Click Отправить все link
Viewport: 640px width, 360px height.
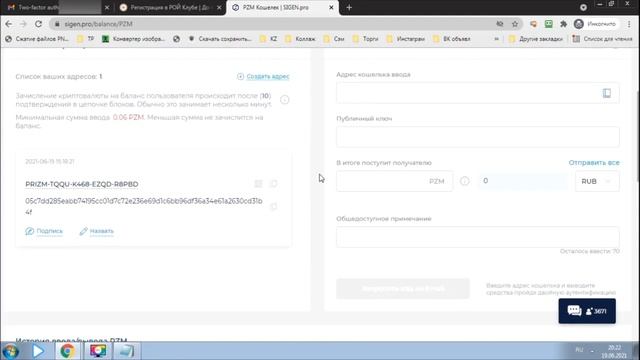point(594,162)
